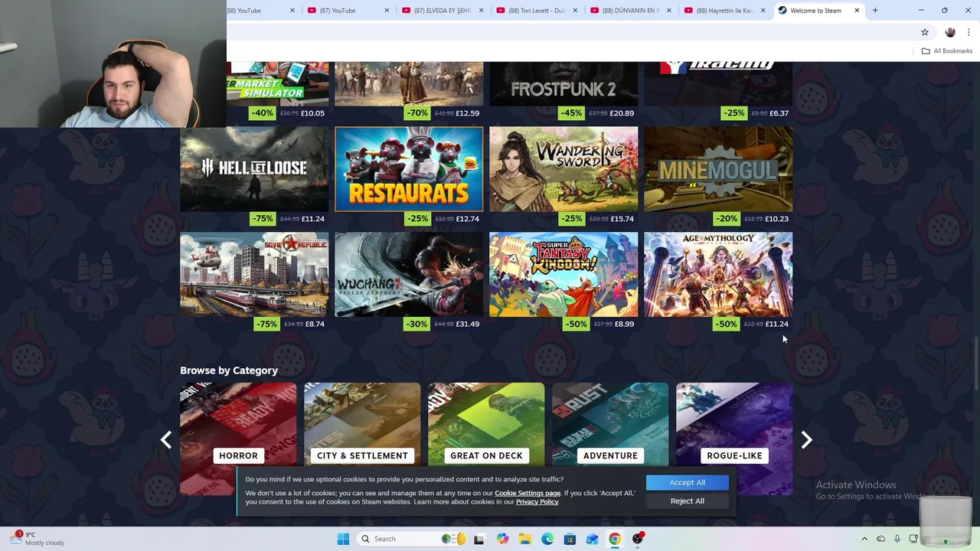This screenshot has height=551, width=980.
Task: Open File Explorer from the taskbar
Action: (524, 539)
